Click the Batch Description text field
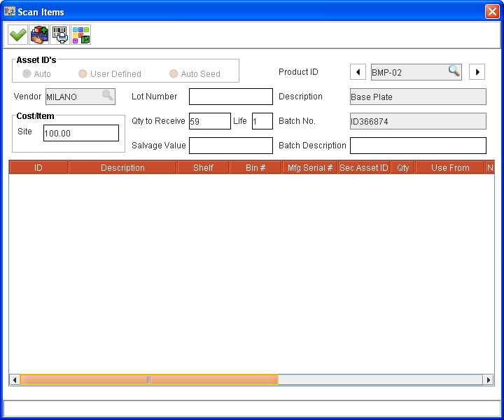 [417, 146]
